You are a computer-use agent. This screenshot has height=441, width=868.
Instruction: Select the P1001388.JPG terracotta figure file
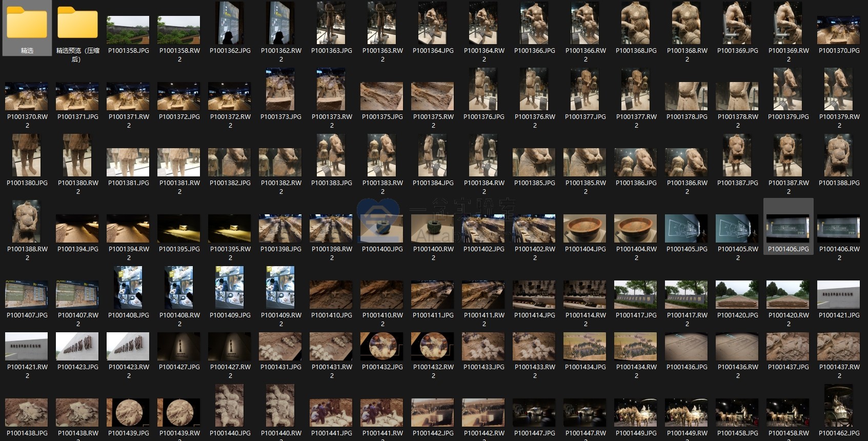point(839,155)
